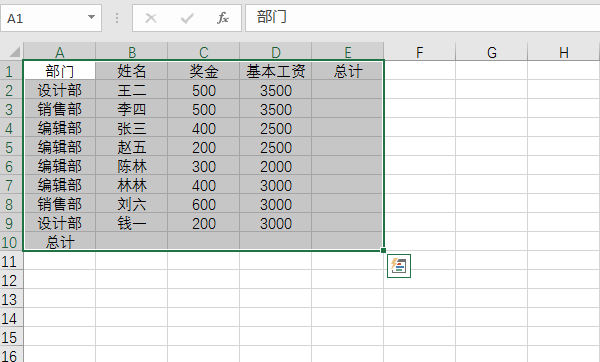The width and height of the screenshot is (600, 362).
Task: Select row 1 header
Action: (11, 70)
